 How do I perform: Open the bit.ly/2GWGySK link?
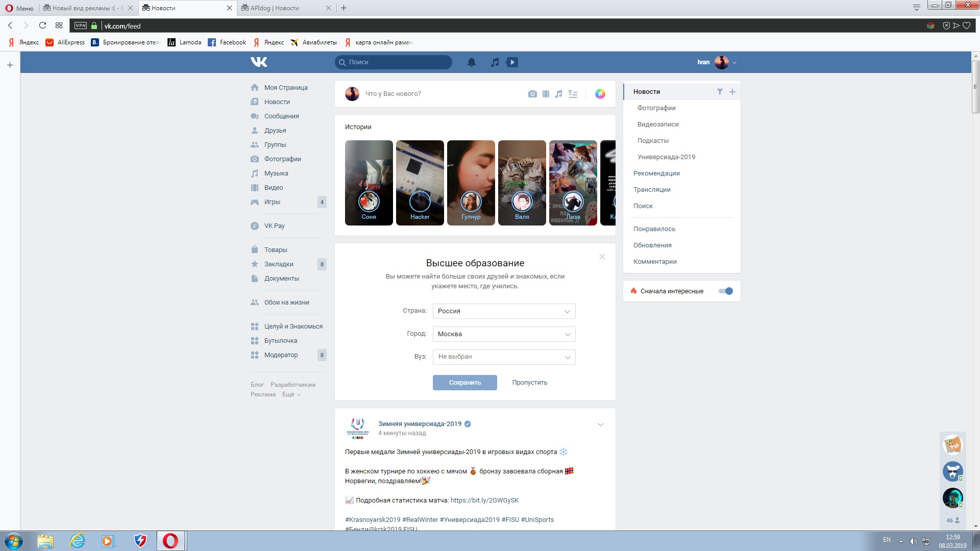click(x=484, y=500)
